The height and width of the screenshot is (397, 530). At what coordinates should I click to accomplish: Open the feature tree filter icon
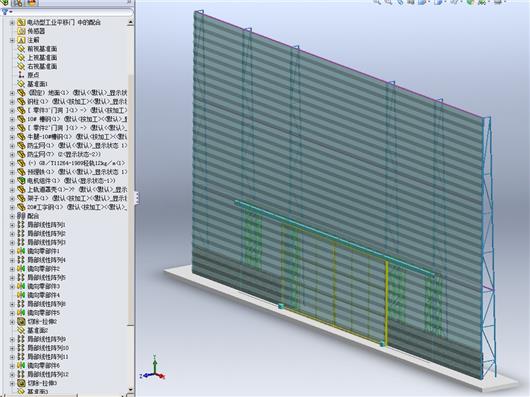click(x=5, y=12)
